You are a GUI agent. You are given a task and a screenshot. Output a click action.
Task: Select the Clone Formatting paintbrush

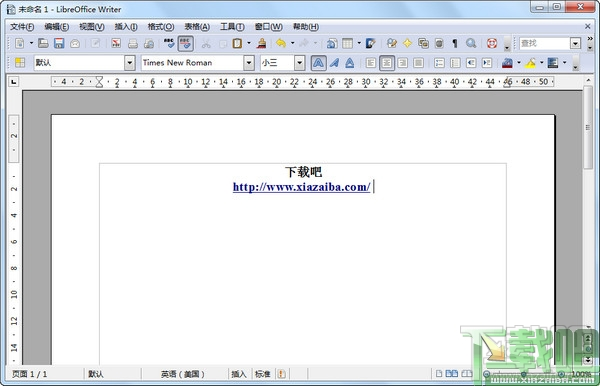[x=262, y=43]
